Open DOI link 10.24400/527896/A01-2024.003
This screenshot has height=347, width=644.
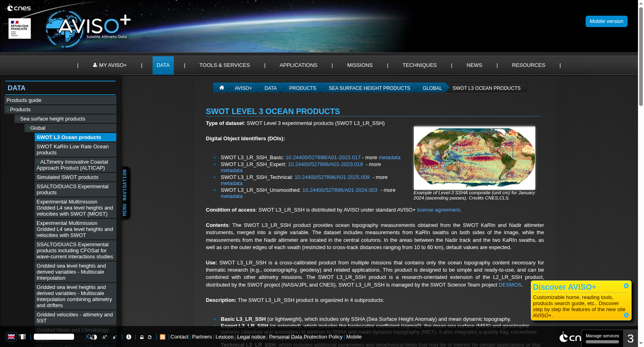(340, 190)
